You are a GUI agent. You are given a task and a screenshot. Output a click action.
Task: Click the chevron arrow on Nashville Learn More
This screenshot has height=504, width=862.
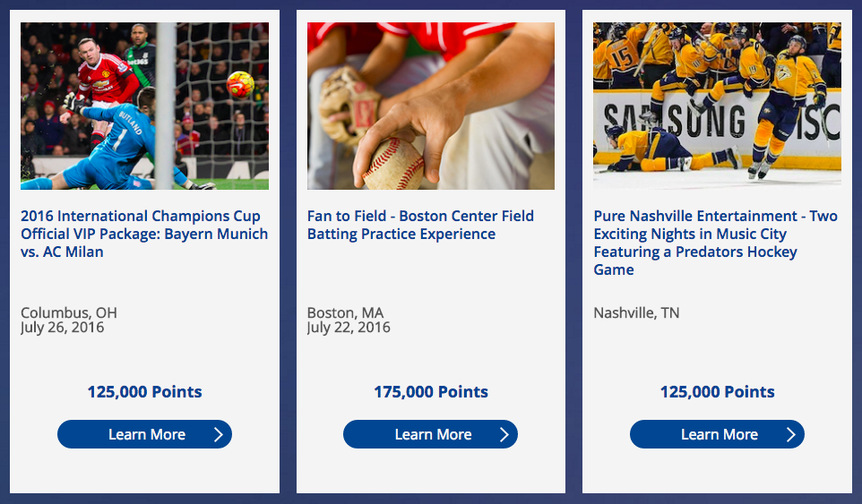coord(790,435)
